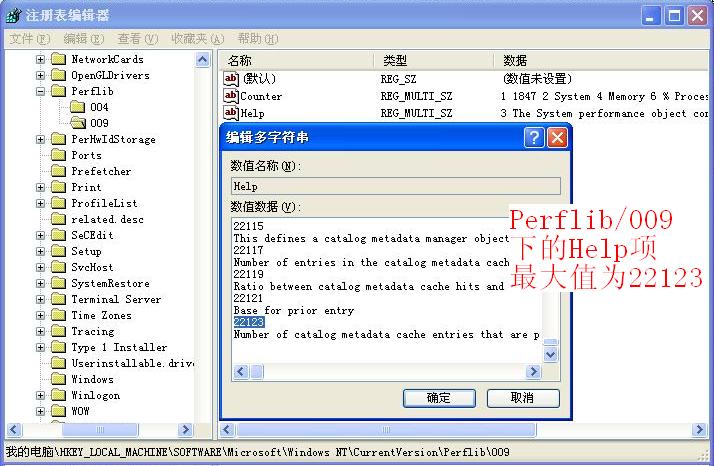
Task: Click the Windows folder icon
Action: pyautogui.click(x=59, y=379)
